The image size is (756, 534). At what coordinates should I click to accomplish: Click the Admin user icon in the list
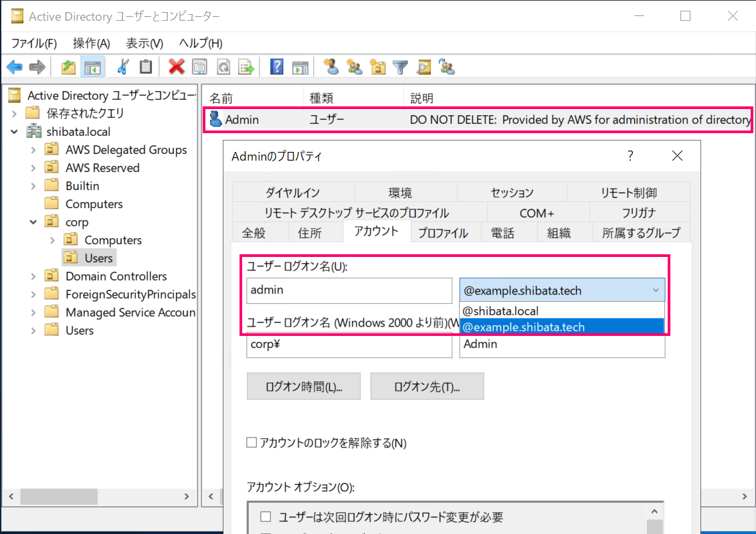[x=215, y=119]
